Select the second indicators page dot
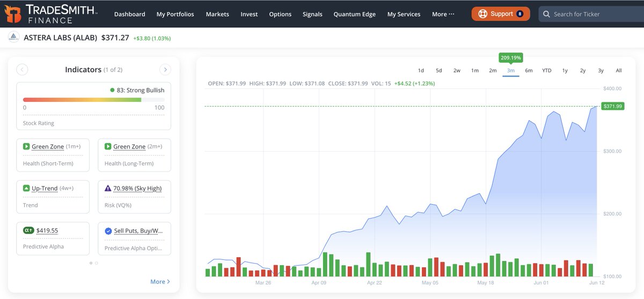Image resolution: width=644 pixels, height=299 pixels. (x=97, y=263)
